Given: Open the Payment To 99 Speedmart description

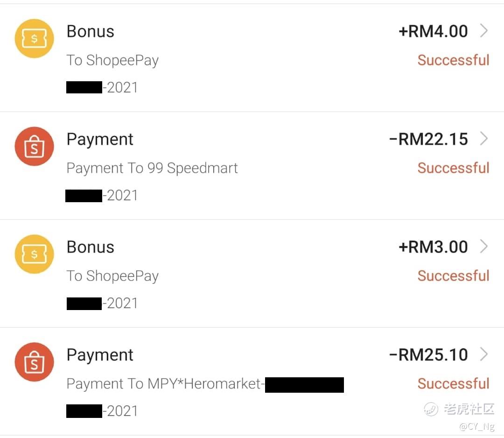Looking at the screenshot, I should tap(152, 168).
